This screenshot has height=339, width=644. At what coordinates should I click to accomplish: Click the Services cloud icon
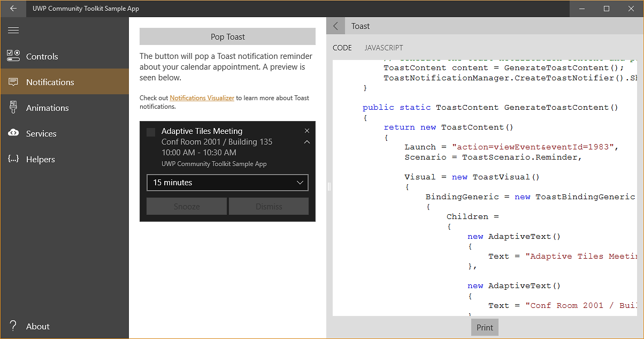(x=13, y=133)
